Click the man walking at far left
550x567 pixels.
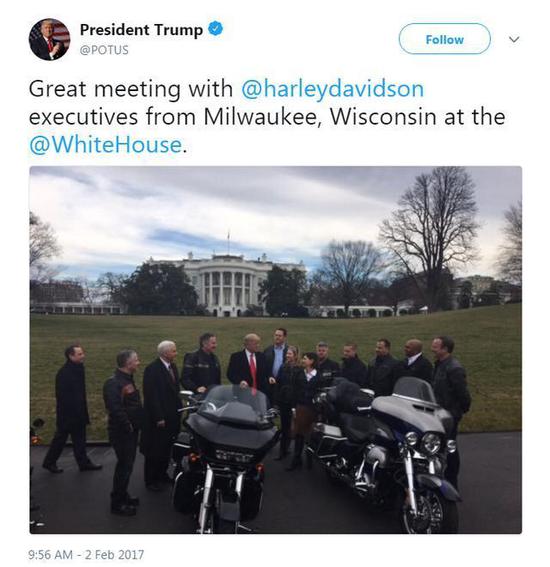(x=72, y=409)
